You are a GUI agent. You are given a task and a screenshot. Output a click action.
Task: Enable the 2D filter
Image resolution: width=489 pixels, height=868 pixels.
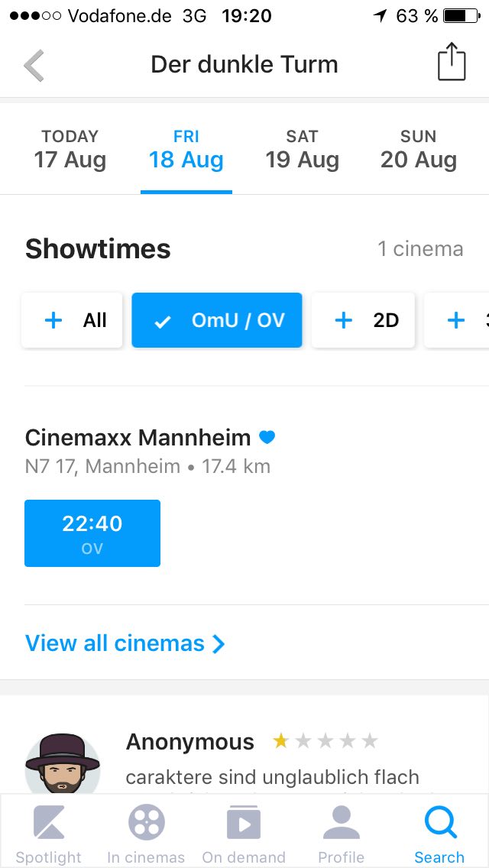tap(364, 320)
